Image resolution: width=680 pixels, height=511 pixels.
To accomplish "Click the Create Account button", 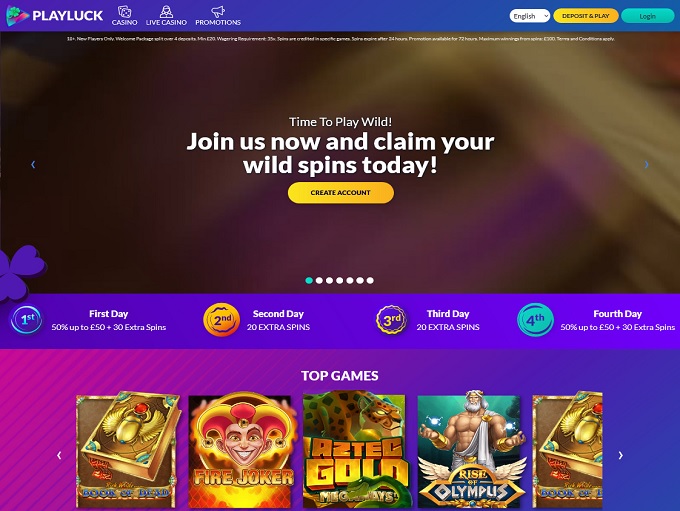I will [341, 193].
